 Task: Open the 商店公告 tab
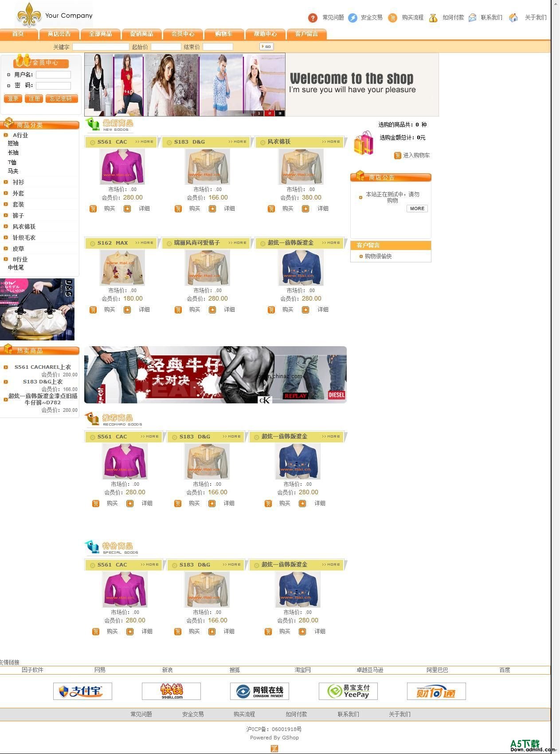59,34
